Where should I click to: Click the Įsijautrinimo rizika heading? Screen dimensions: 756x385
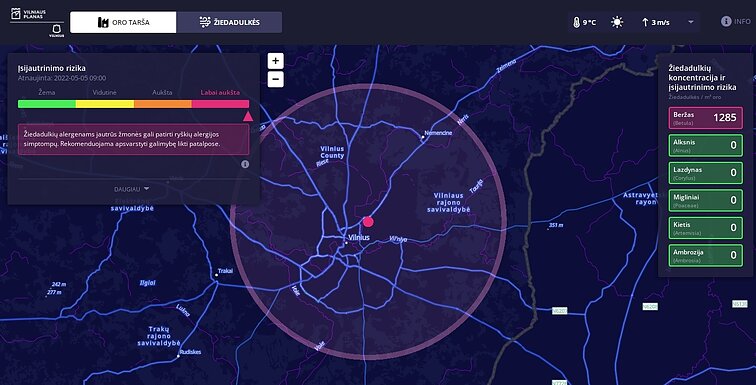click(x=52, y=68)
